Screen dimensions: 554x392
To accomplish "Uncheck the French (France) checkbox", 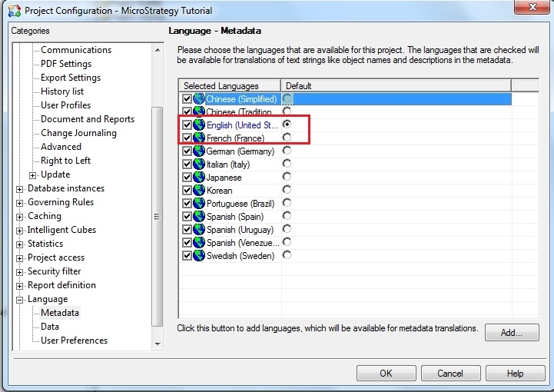I will (187, 138).
